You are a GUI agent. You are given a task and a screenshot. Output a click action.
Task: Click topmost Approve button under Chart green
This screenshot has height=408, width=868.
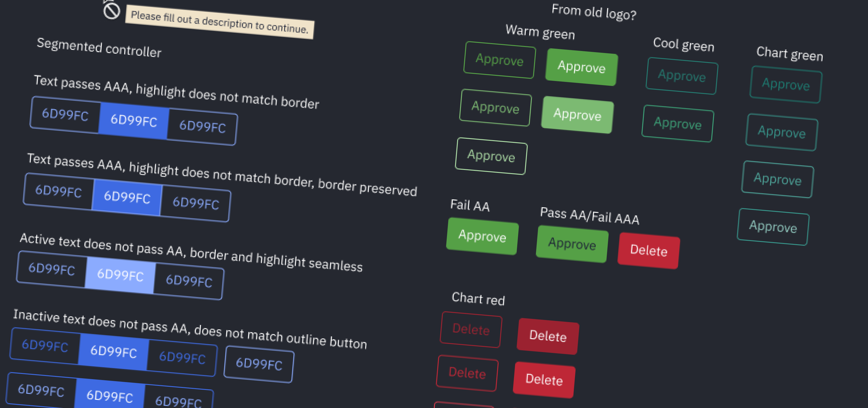pyautogui.click(x=786, y=84)
